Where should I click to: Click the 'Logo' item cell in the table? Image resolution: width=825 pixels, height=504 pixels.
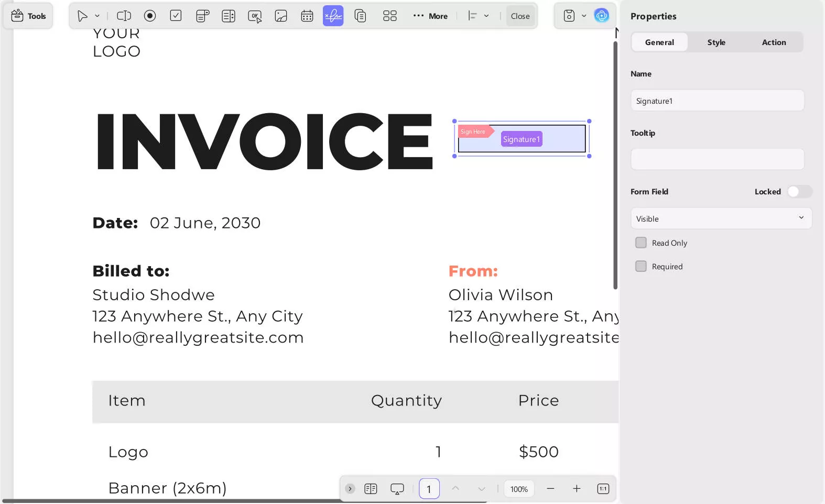(128, 452)
